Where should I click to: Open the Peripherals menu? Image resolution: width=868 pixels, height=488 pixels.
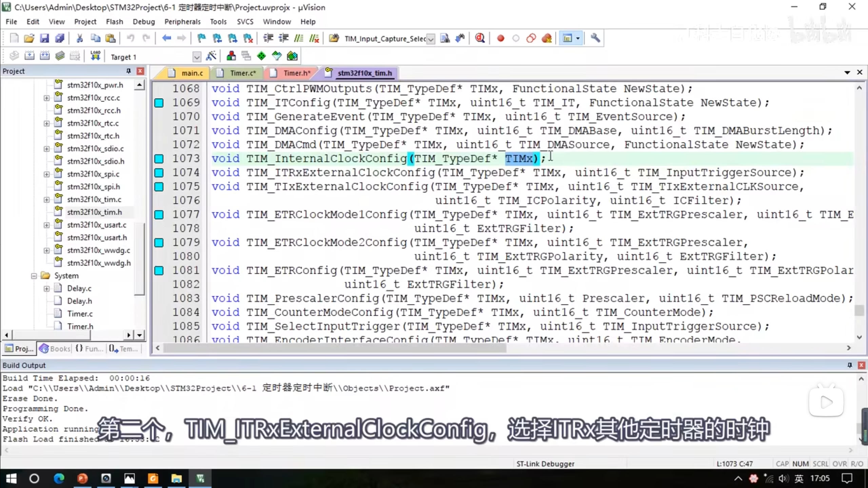coord(182,22)
